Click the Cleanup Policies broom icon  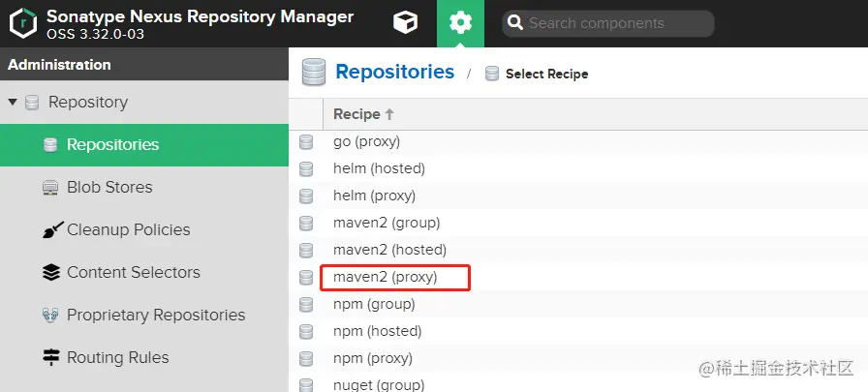coord(52,230)
